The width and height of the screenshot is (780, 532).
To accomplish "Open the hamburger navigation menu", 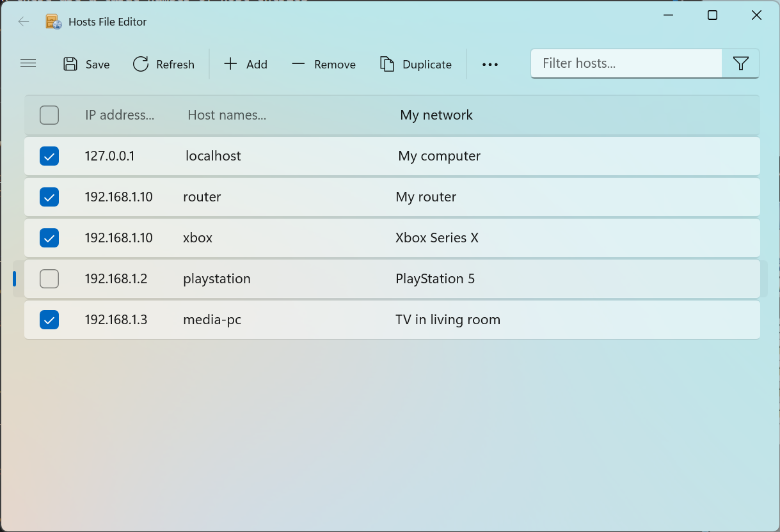I will tap(28, 63).
